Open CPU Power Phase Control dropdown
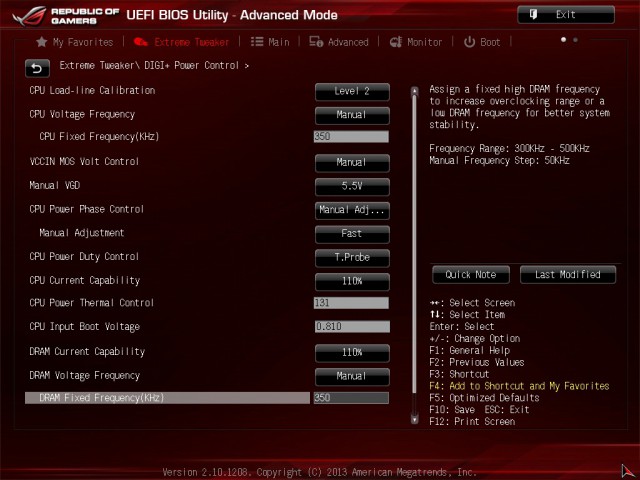Viewport: 640px width, 480px height. coord(352,210)
